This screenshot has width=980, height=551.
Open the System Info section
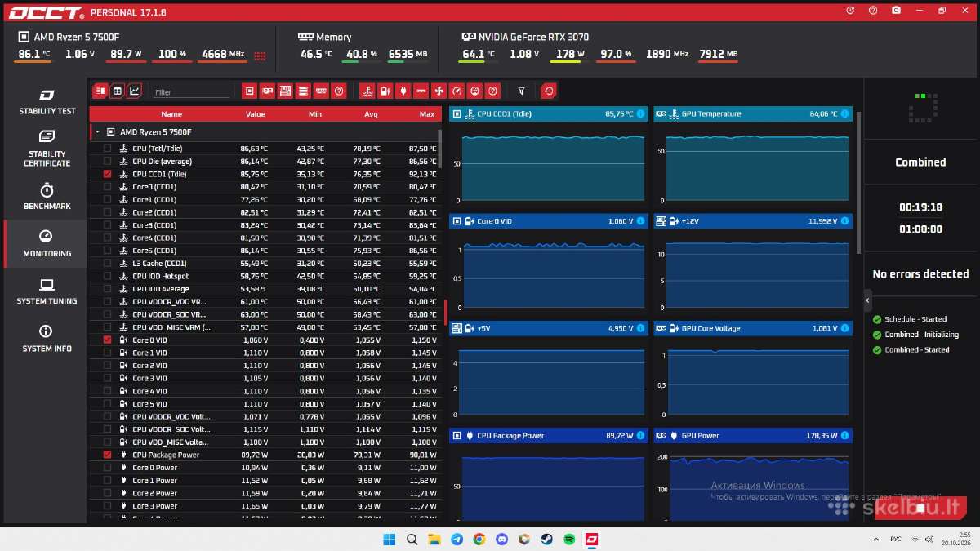[x=47, y=338]
